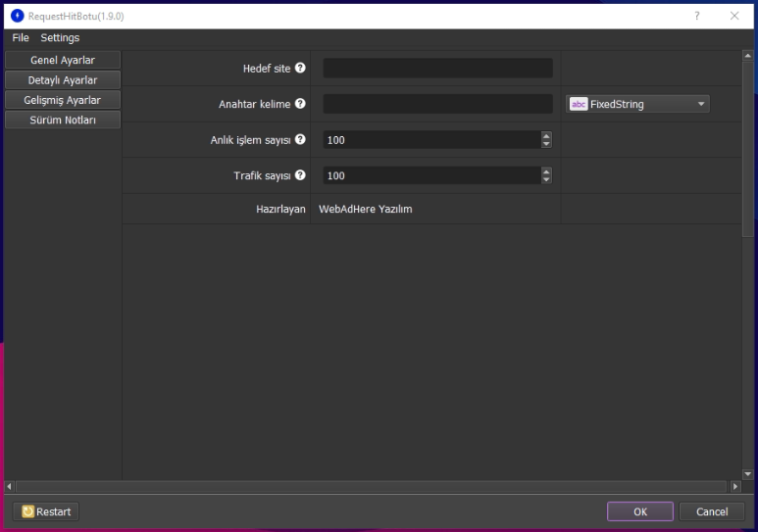Viewport: 758px width, 532px height.
Task: Click help icon beside Anahtar kelime
Action: coord(300,104)
